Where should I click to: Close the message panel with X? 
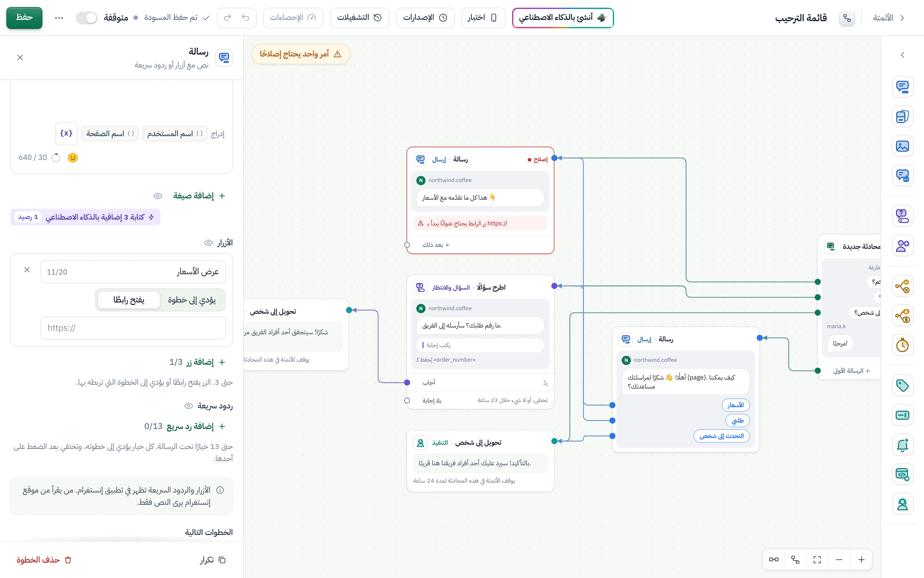pyautogui.click(x=20, y=57)
